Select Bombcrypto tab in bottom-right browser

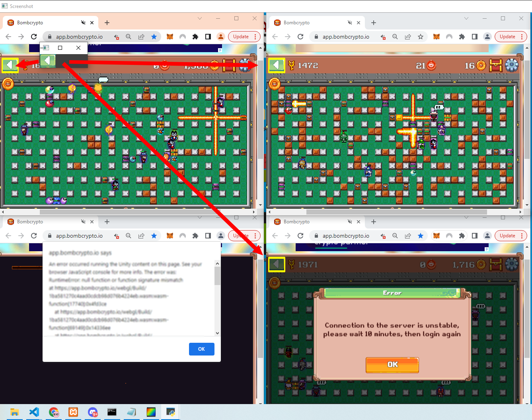coord(318,222)
